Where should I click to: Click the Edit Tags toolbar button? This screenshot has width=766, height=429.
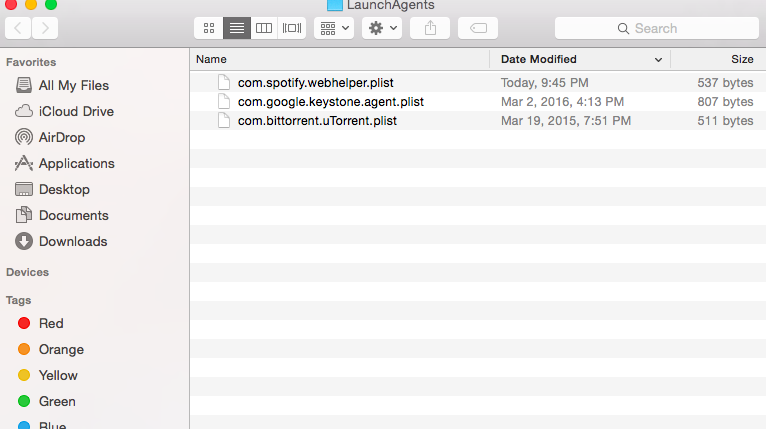478,28
